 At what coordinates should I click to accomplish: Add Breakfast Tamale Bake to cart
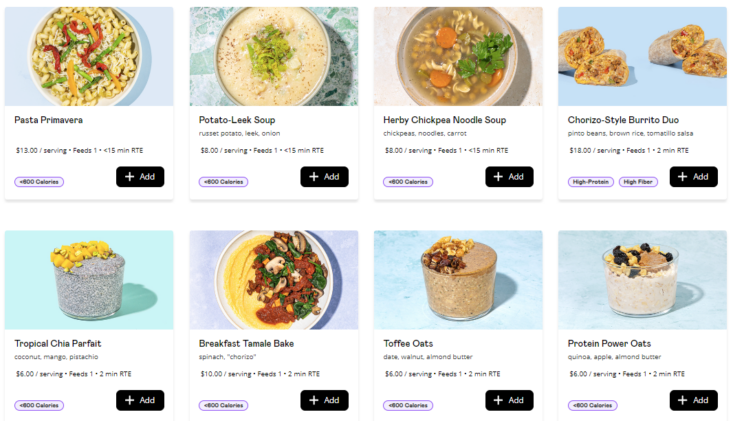click(324, 400)
